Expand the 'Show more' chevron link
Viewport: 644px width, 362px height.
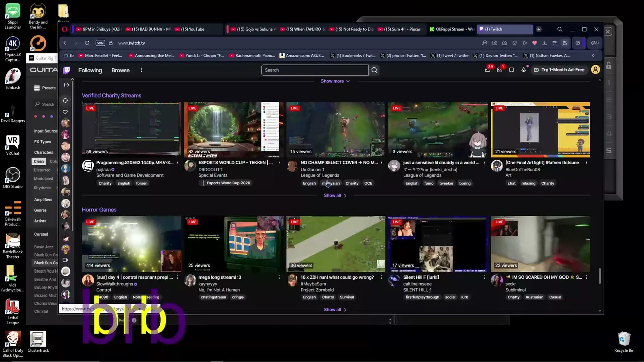pos(335,81)
